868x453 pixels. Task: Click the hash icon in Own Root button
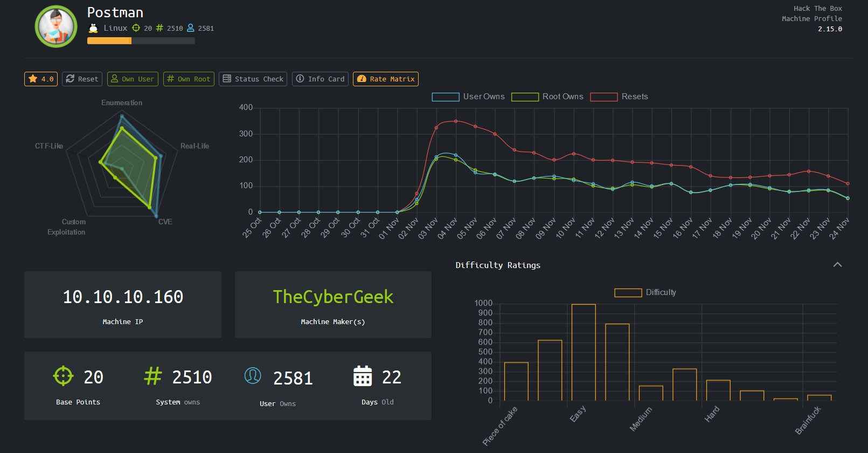coord(170,79)
